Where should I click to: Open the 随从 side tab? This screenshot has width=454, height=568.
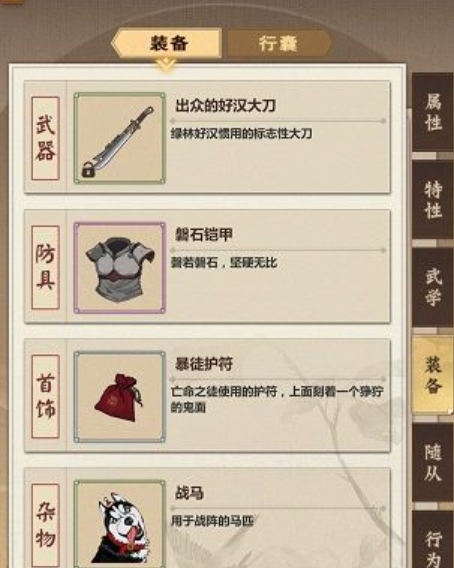(x=433, y=463)
